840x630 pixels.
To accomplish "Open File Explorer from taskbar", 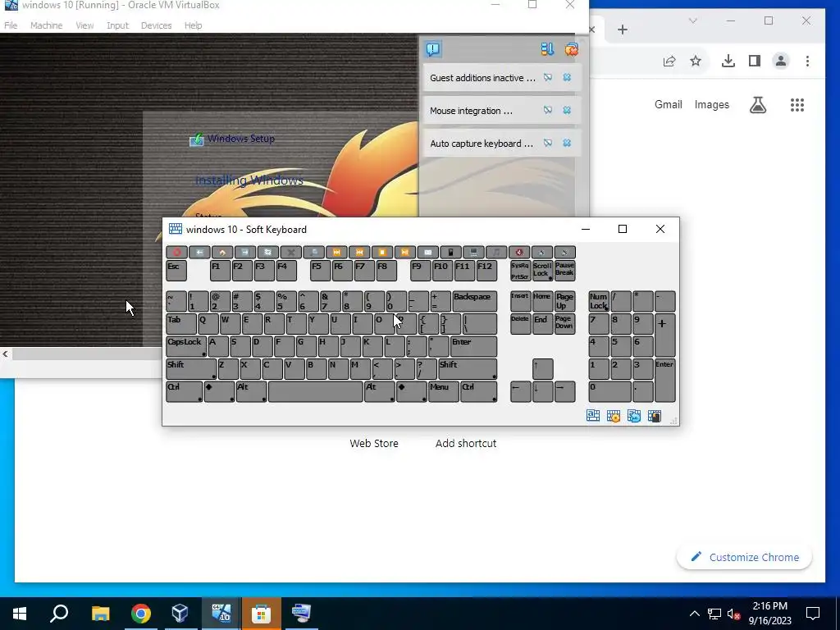I will [x=100, y=614].
